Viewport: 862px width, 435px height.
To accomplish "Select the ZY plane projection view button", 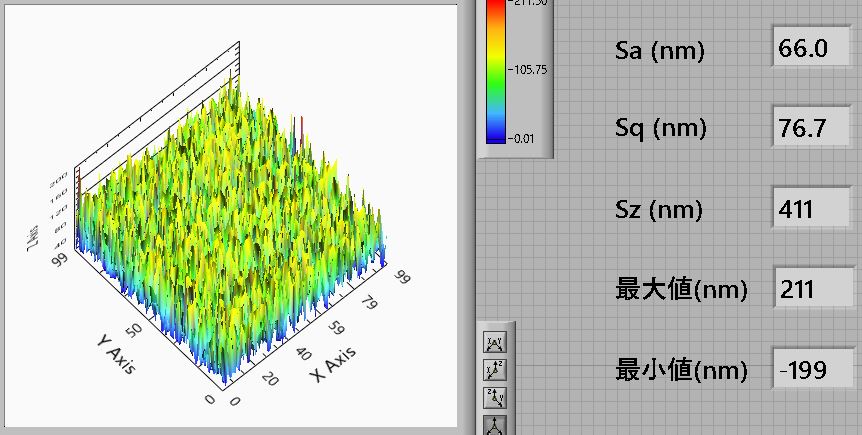I will coord(495,398).
